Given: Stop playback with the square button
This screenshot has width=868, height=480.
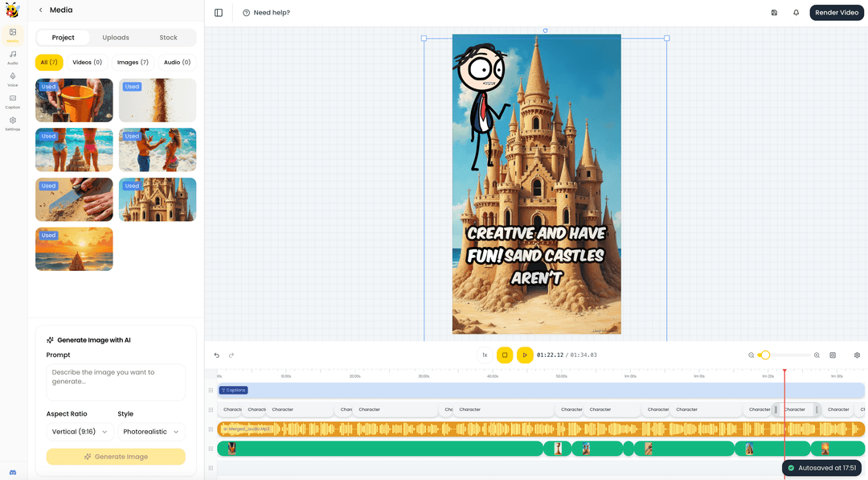Looking at the screenshot, I should [505, 355].
